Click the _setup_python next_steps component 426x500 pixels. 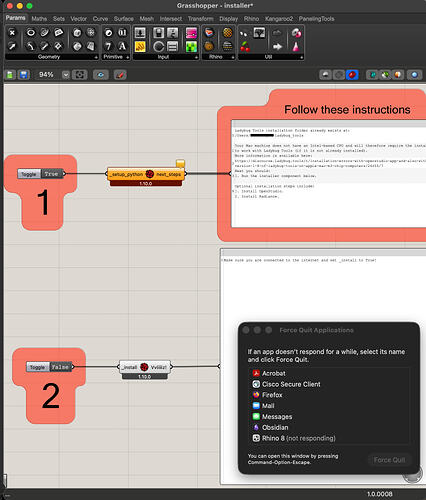coord(146,174)
